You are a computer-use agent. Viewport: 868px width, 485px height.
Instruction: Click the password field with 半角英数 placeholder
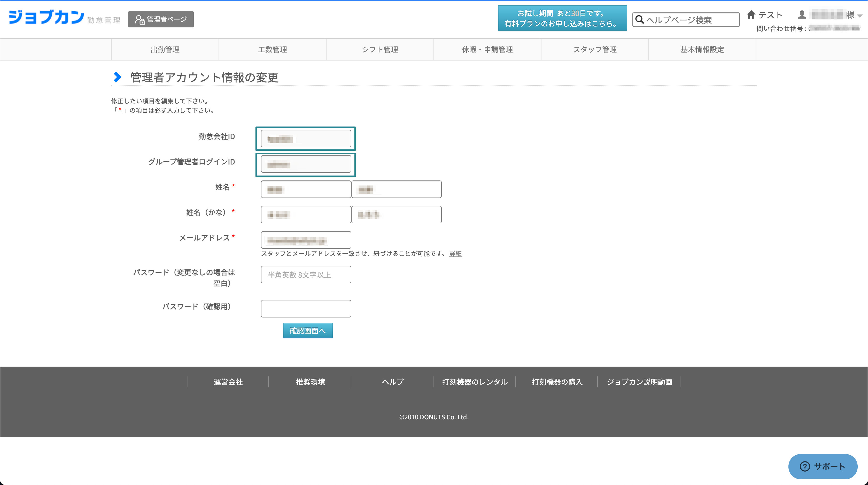pos(306,275)
